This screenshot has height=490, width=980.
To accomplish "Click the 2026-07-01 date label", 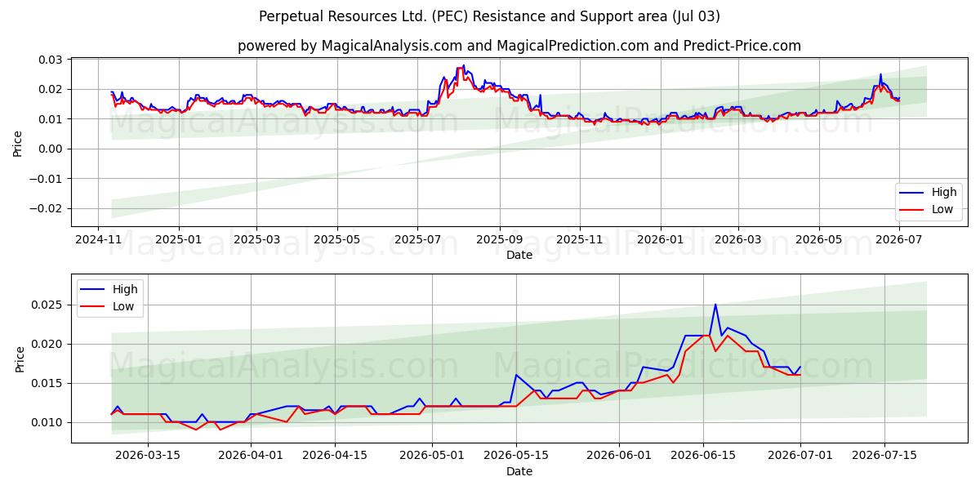I will coord(799,456).
